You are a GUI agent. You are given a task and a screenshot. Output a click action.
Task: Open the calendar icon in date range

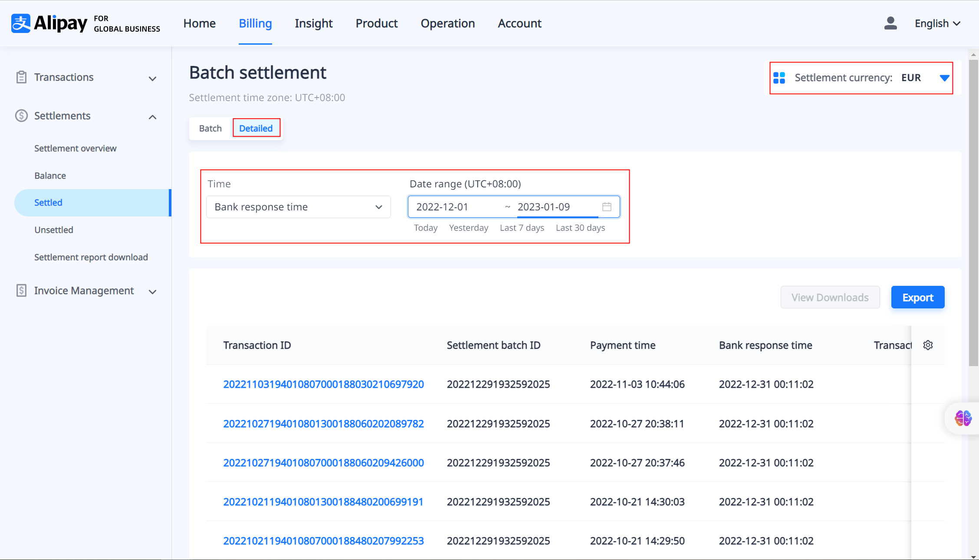[607, 207]
